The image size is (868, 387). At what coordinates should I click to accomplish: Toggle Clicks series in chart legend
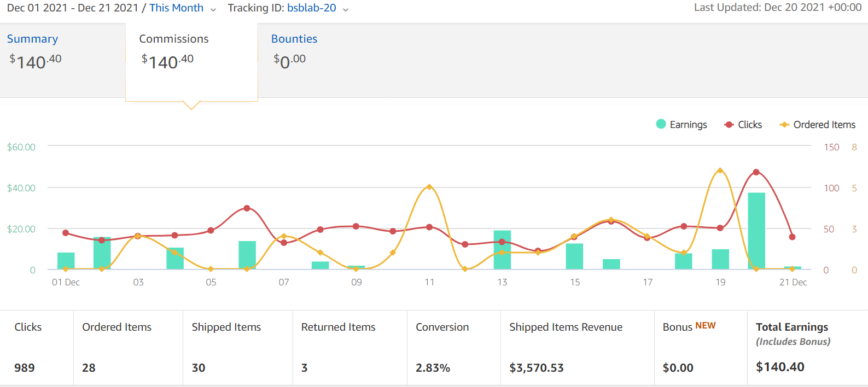tap(743, 125)
